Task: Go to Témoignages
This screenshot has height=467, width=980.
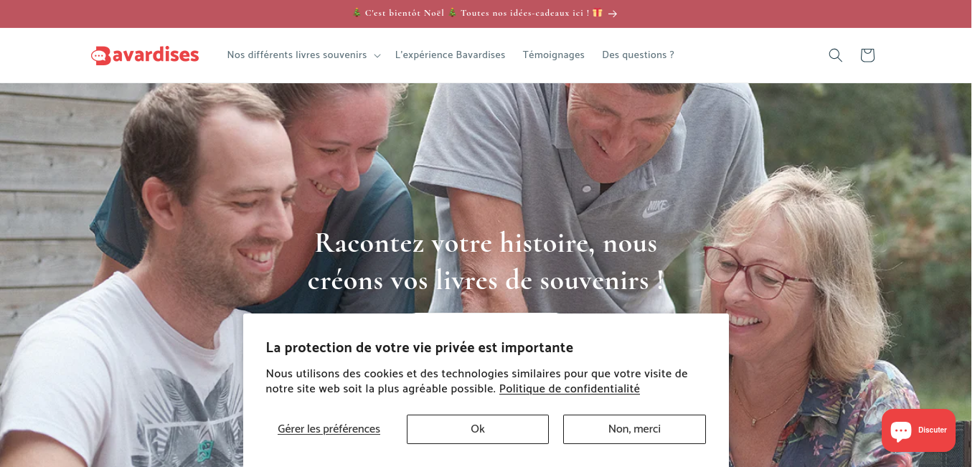Action: click(x=553, y=55)
